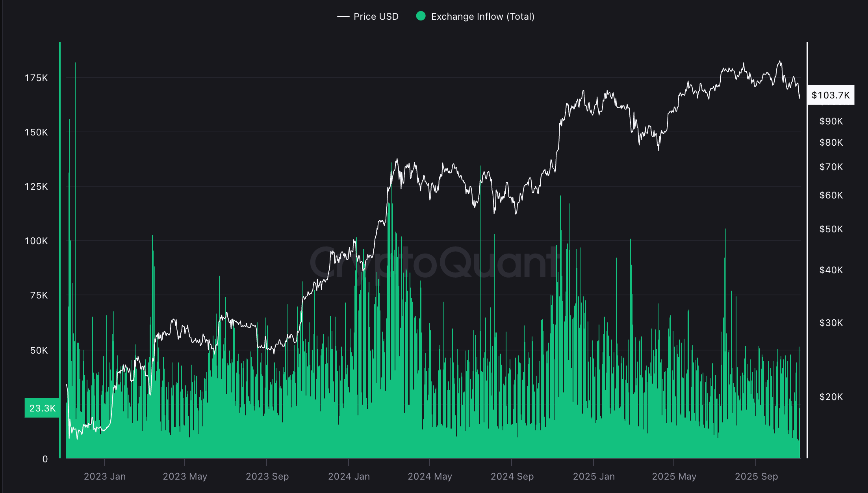Select the 2023 May date tick label
The image size is (868, 493).
185,476
